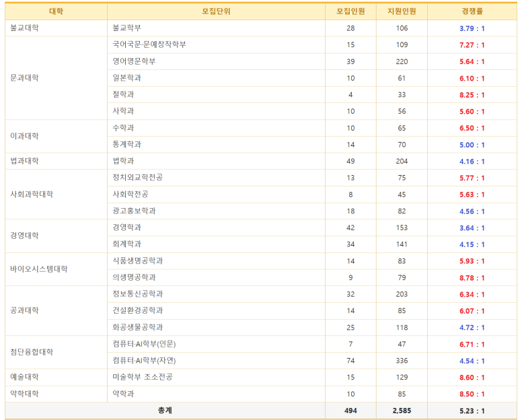Select the 미술학부 조소전공 department cell
The height and width of the screenshot is (420, 520).
(143, 378)
